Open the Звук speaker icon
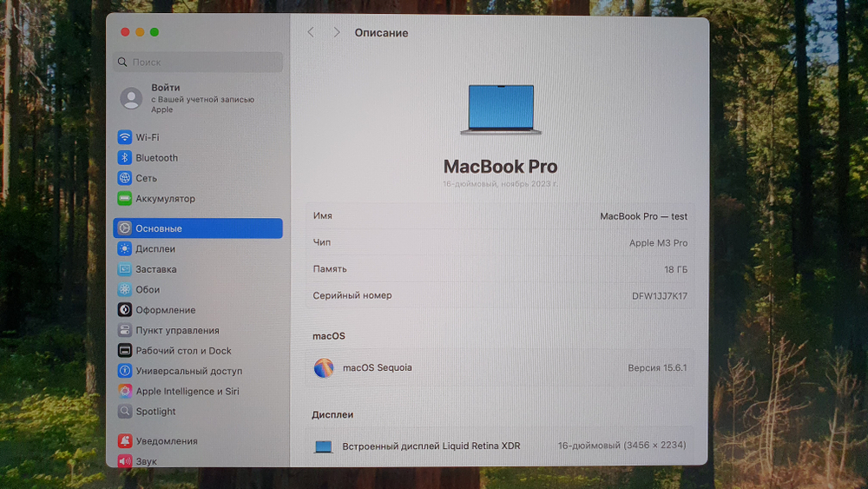 click(124, 460)
